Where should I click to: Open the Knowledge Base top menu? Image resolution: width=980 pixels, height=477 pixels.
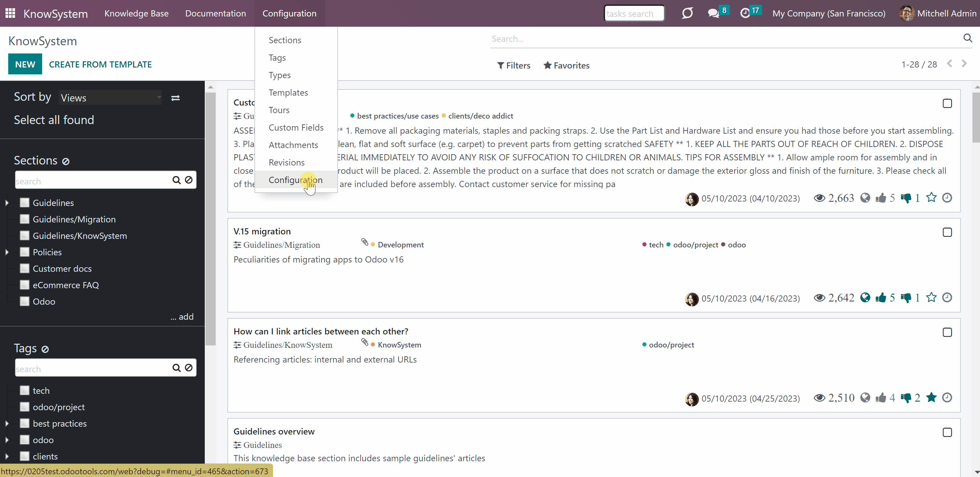point(137,13)
